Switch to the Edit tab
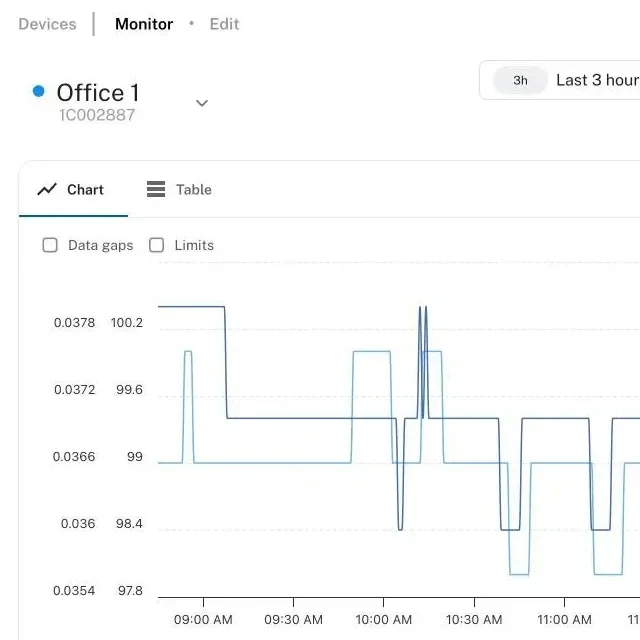The width and height of the screenshot is (640, 640). coord(224,24)
